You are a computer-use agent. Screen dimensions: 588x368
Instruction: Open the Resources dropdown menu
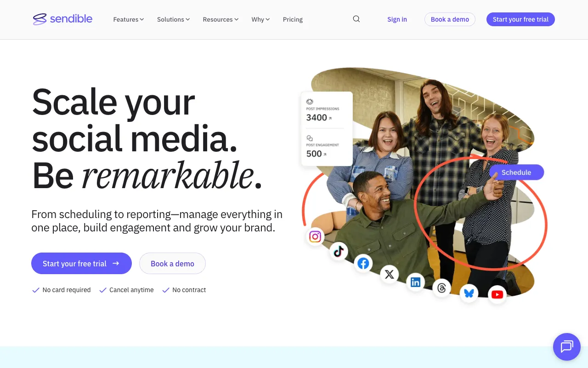pyautogui.click(x=220, y=19)
